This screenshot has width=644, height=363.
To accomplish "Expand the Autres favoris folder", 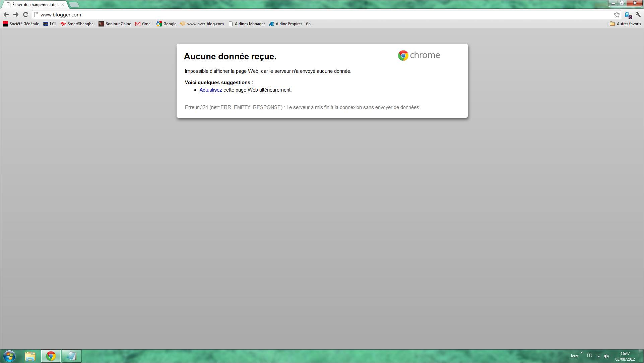I will pyautogui.click(x=625, y=24).
